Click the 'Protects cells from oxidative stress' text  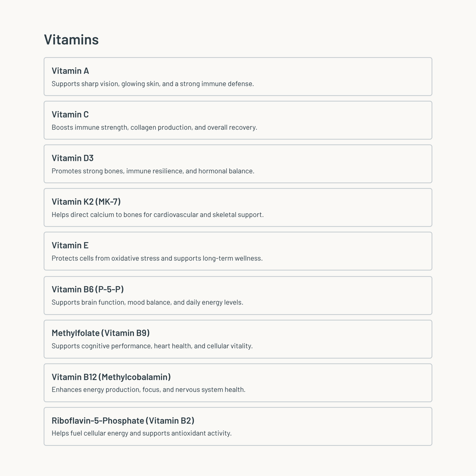pos(157,258)
